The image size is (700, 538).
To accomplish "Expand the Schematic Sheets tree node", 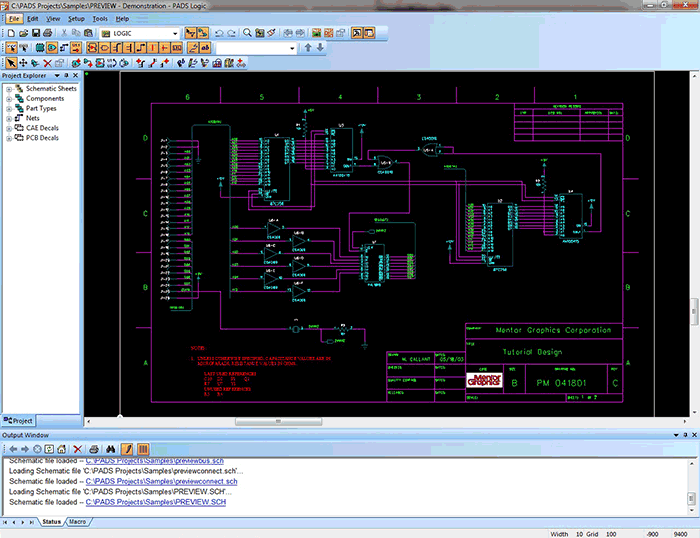I will (8, 89).
